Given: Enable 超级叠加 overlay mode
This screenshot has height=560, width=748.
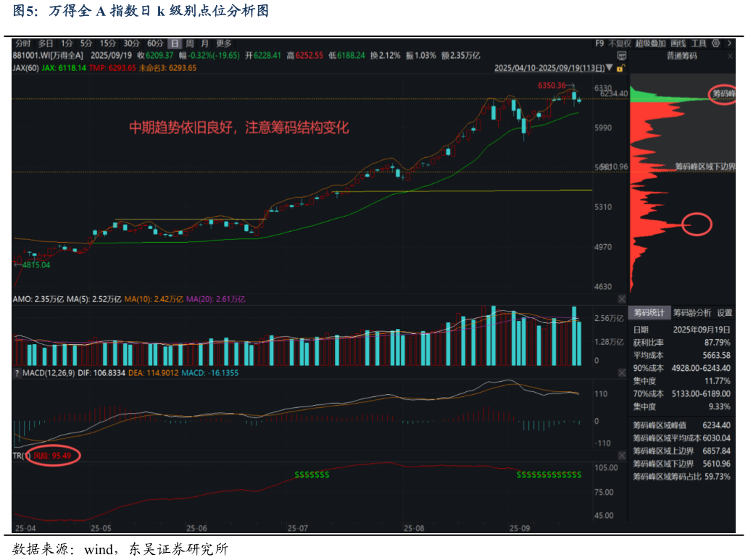Looking at the screenshot, I should tap(650, 43).
